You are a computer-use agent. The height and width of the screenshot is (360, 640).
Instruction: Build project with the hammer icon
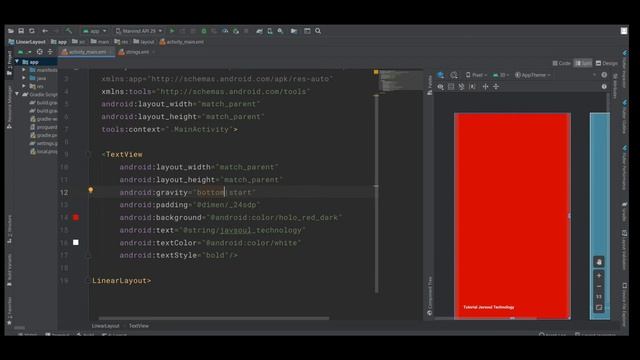coord(69,31)
